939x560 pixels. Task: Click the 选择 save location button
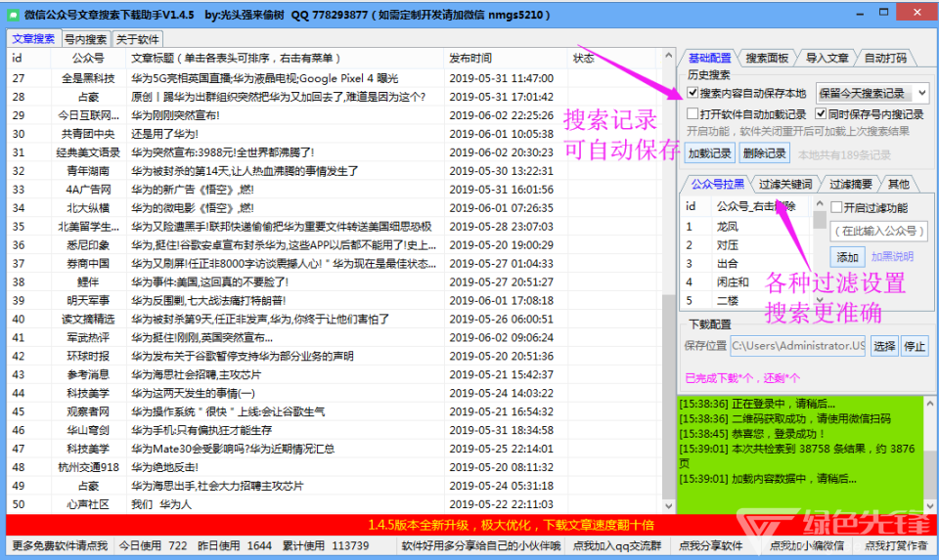(884, 346)
